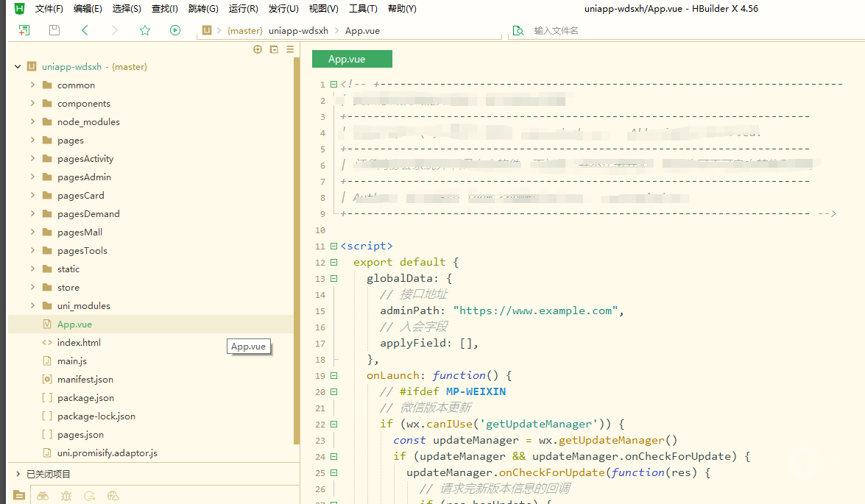Select the store folder

tap(68, 287)
